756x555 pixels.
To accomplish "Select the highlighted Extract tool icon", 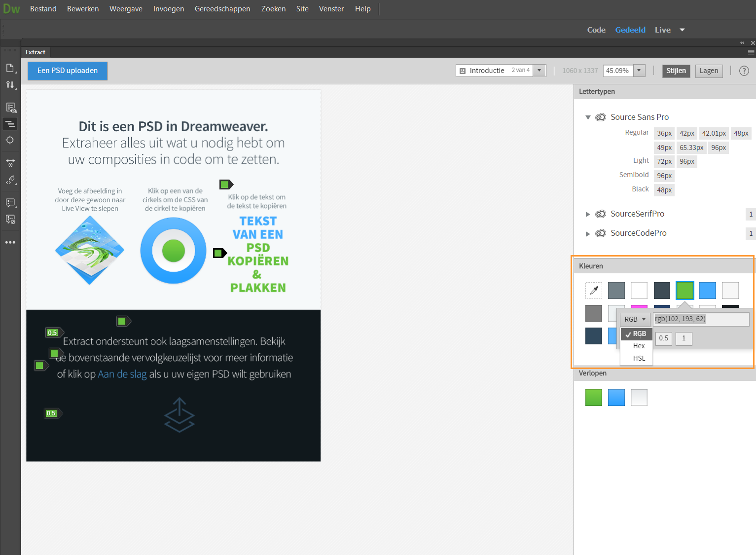I will click(10, 124).
